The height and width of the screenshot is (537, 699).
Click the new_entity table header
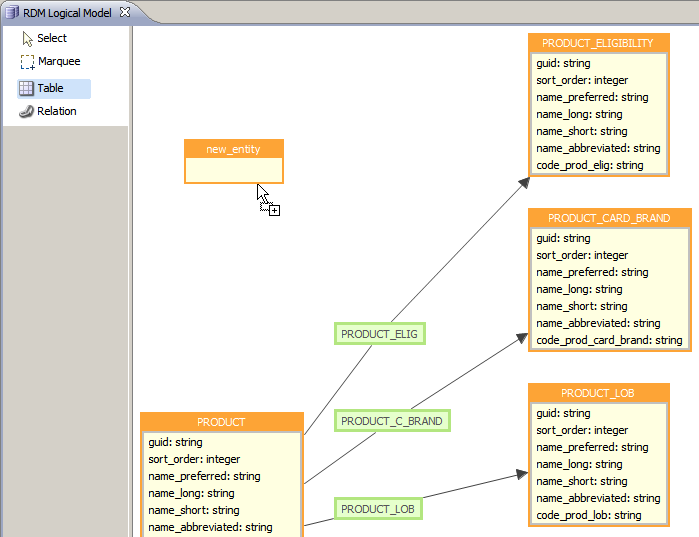point(233,149)
